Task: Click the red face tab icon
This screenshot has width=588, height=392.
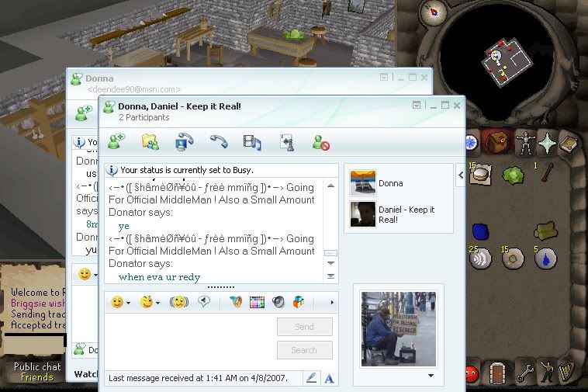Action: pos(471,373)
